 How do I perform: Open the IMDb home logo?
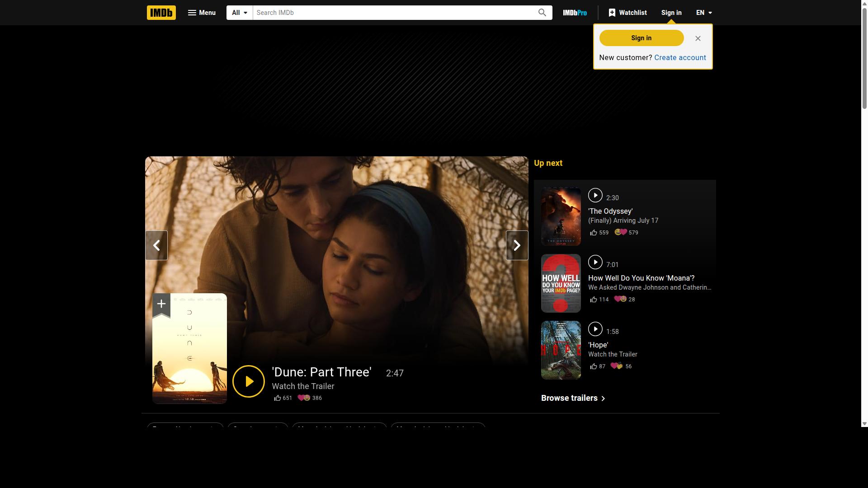pos(161,13)
